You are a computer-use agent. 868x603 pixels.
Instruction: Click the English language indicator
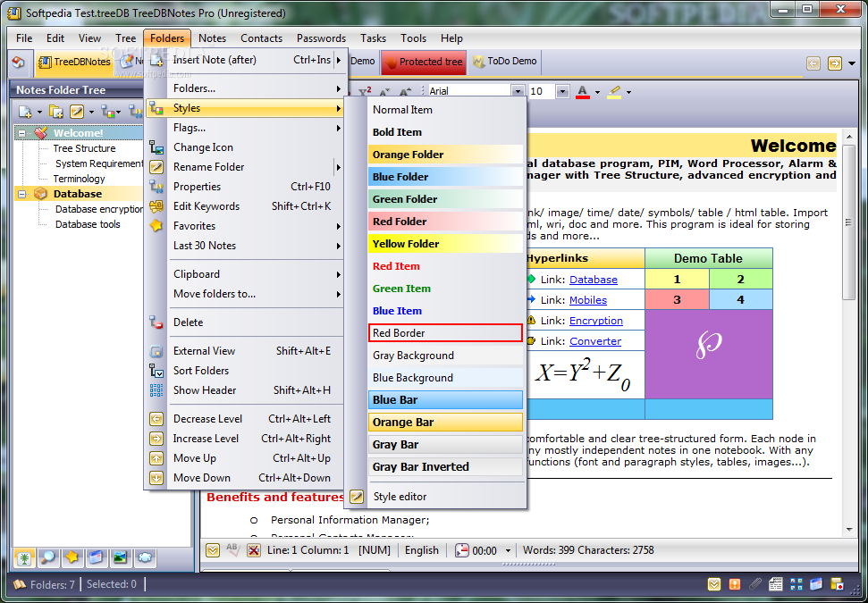pos(421,550)
